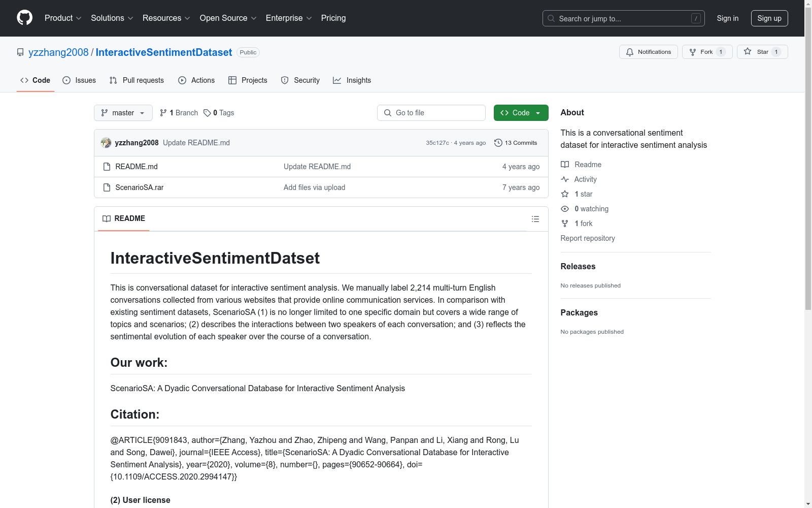Click the repository icon beside yzzhang2008

20,52
